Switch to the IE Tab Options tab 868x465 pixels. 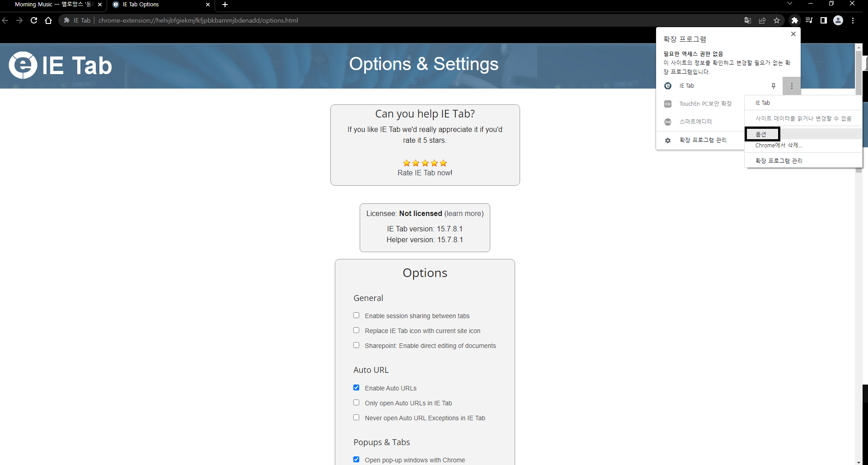point(160,5)
